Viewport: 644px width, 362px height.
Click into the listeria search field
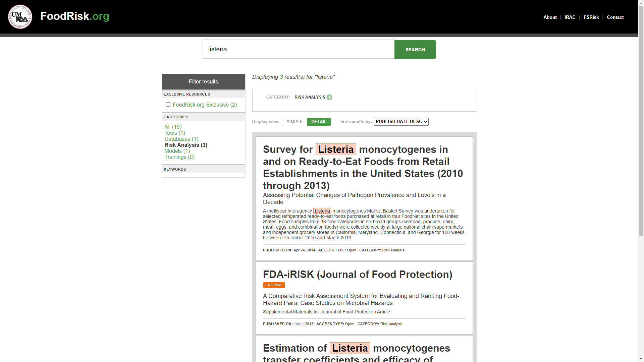298,49
